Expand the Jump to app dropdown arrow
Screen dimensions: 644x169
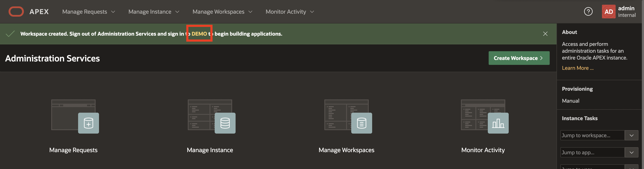631,152
